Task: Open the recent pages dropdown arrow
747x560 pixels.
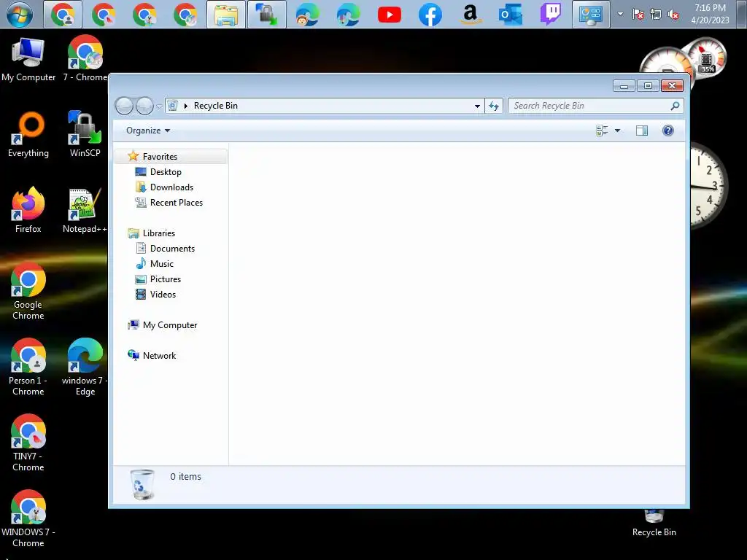Action: pyautogui.click(x=159, y=106)
